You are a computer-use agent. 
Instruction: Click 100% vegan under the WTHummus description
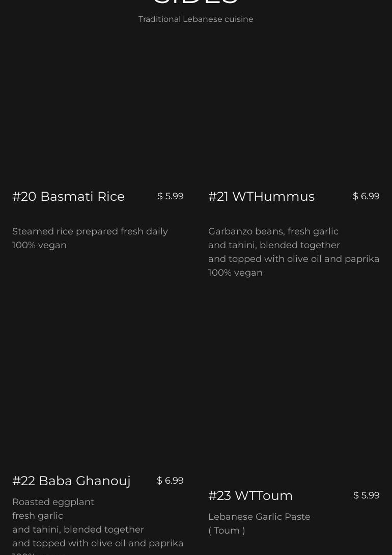pos(235,273)
